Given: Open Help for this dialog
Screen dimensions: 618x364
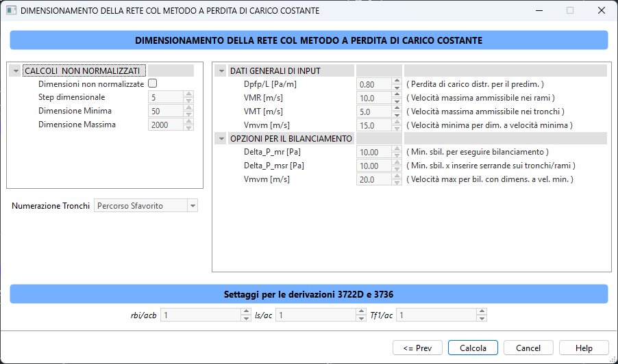Looking at the screenshot, I should point(584,348).
